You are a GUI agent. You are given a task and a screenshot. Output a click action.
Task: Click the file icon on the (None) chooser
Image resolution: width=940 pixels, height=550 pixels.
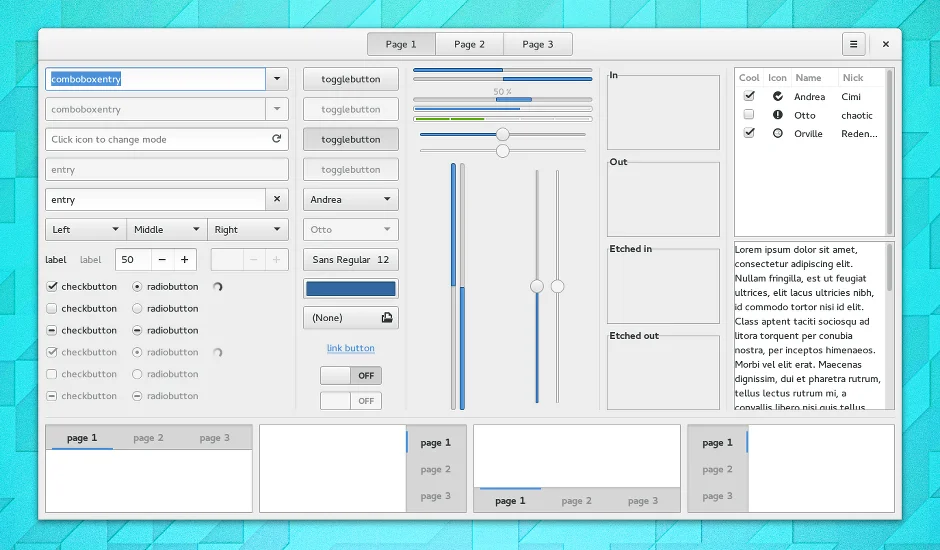point(386,318)
